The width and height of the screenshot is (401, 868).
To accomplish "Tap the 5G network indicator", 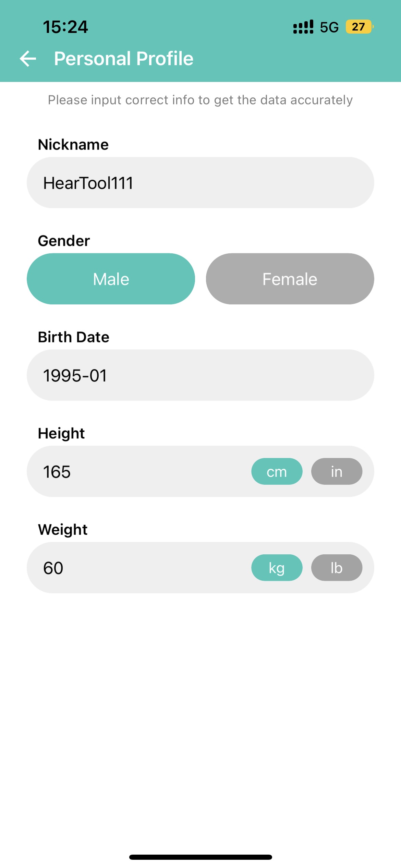I will coord(329,27).
